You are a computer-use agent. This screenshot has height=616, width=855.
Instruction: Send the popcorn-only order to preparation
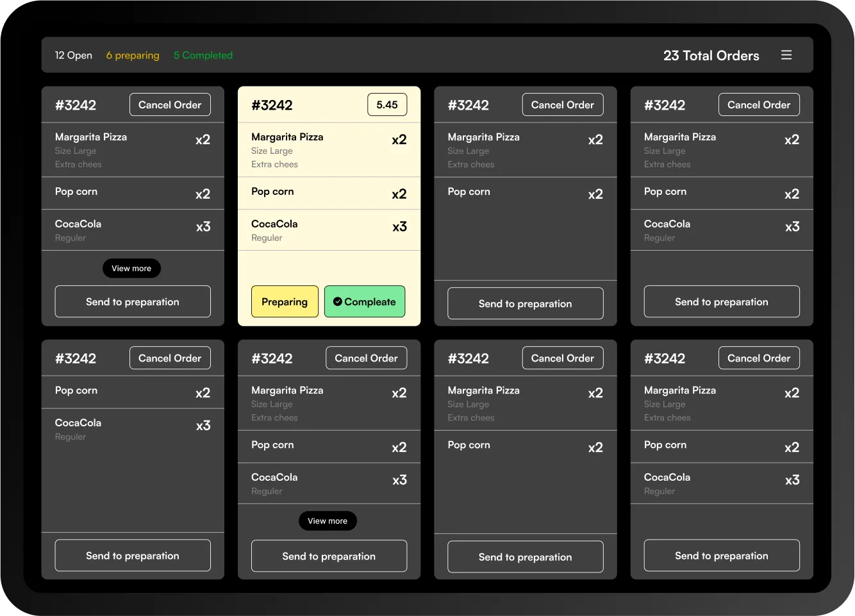(133, 555)
